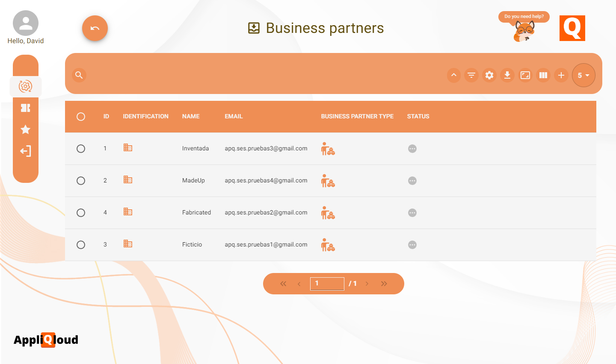Click the select-all circle in table header
This screenshot has height=364, width=616.
click(x=81, y=116)
